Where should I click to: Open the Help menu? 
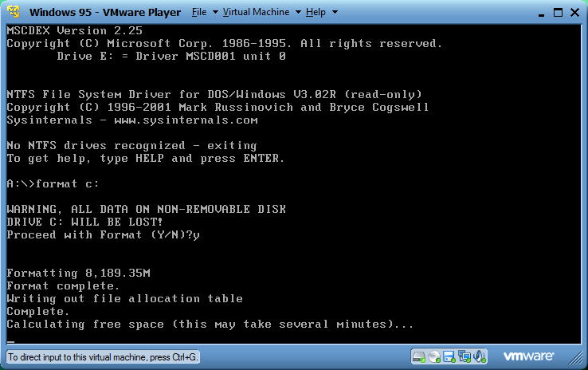tap(316, 12)
